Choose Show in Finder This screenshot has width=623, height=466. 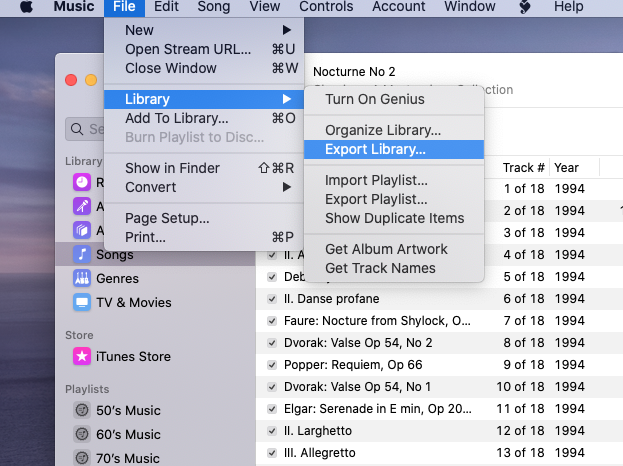click(204, 168)
